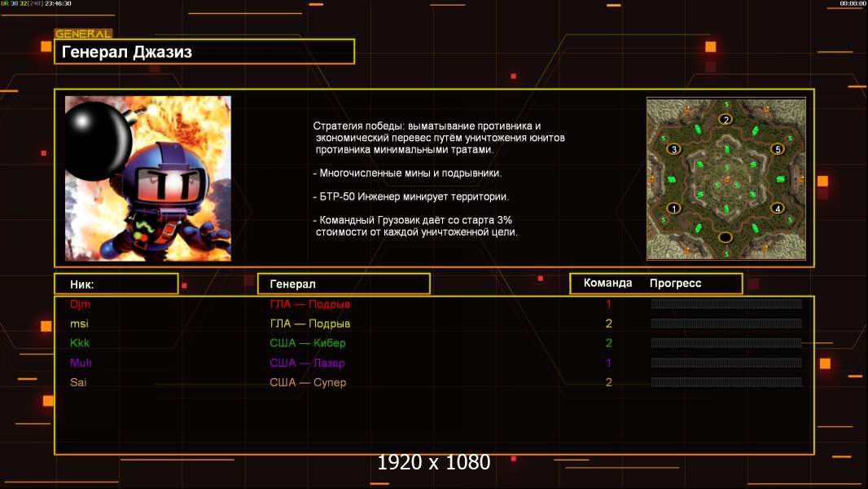The width and height of the screenshot is (868, 489).
Task: Click the black bomb in the general portrait
Action: click(x=99, y=139)
